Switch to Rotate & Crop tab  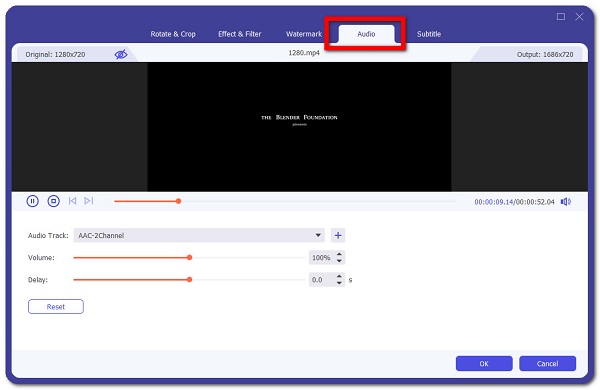coord(173,34)
